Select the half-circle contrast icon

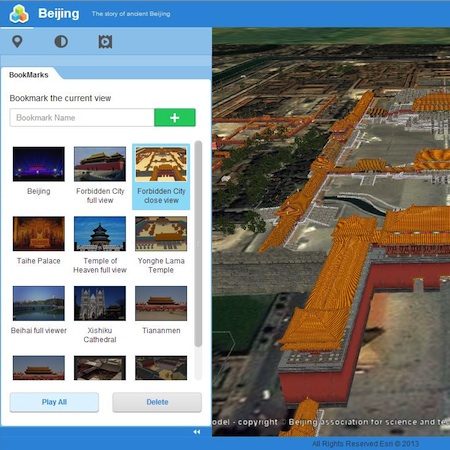[61, 42]
